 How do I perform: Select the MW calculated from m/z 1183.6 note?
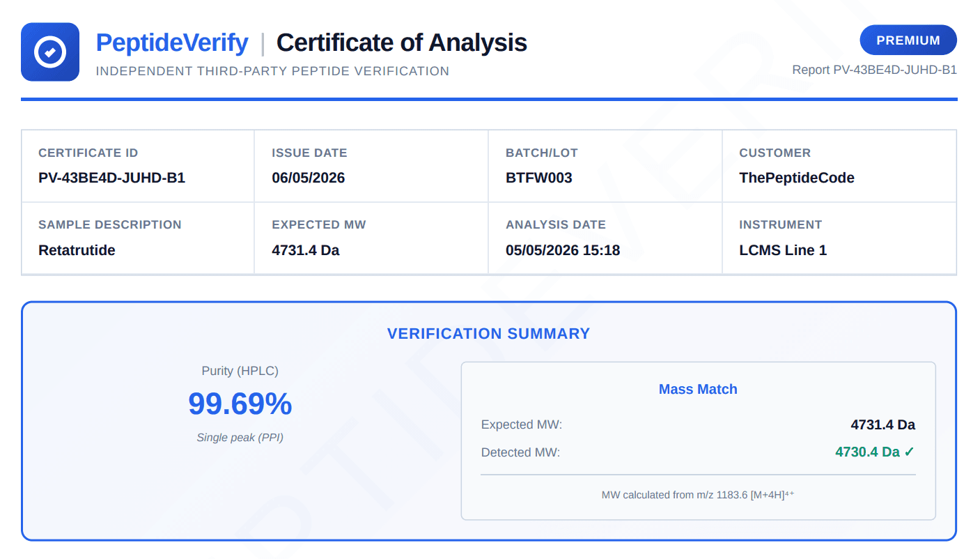pos(698,495)
